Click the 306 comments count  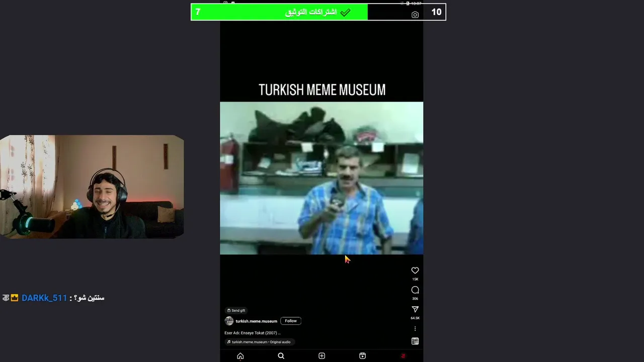(415, 299)
